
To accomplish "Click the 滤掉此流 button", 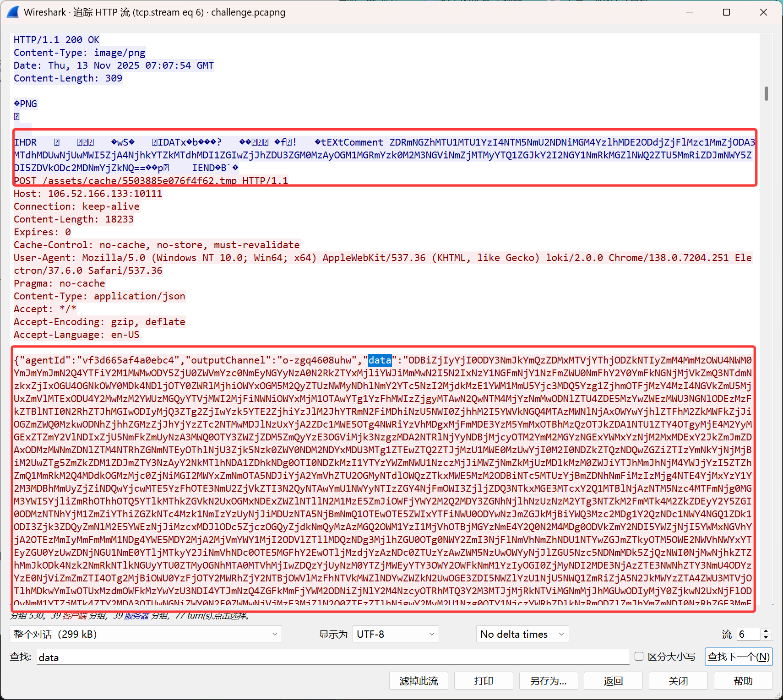I will (419, 681).
